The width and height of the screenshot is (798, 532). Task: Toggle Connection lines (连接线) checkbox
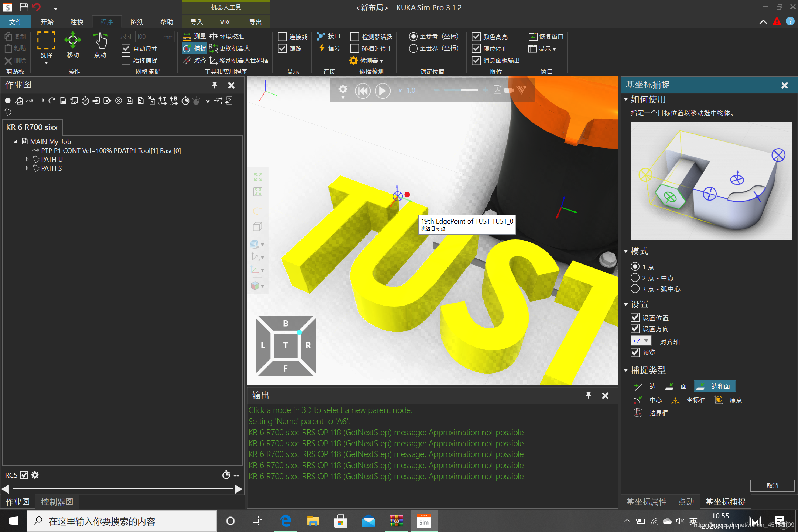(x=282, y=37)
